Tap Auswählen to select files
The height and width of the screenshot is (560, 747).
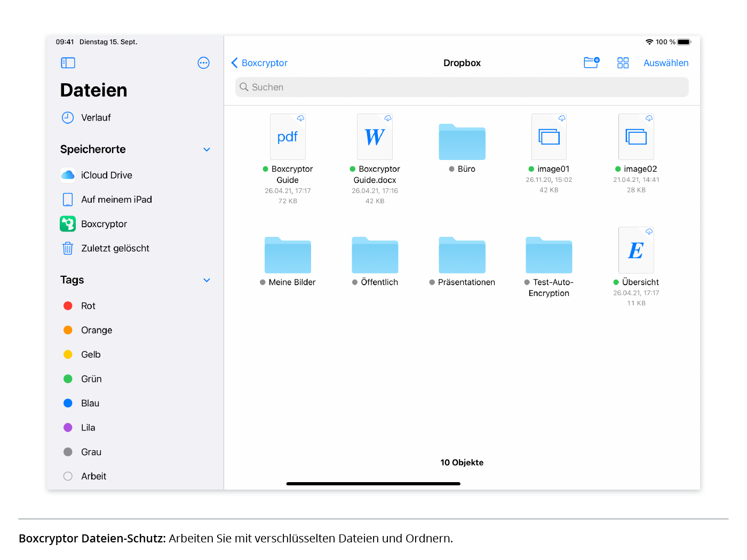click(666, 63)
